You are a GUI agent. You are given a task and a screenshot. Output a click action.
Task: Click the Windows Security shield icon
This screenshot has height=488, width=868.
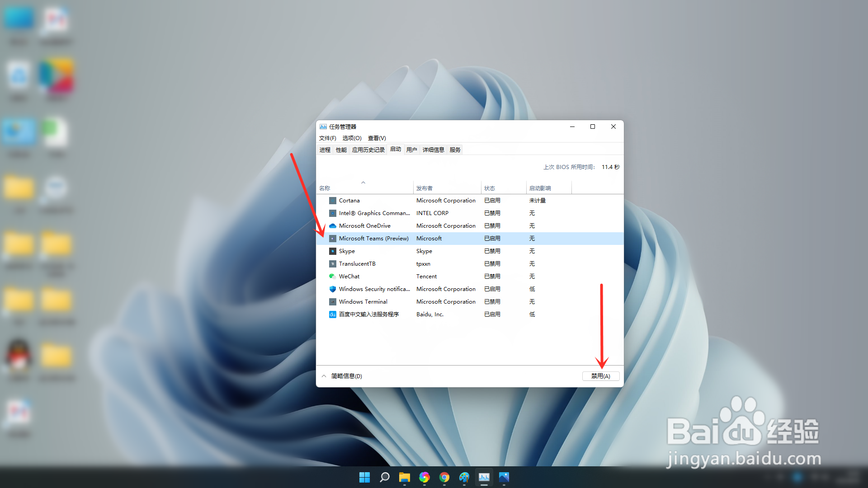coord(333,289)
